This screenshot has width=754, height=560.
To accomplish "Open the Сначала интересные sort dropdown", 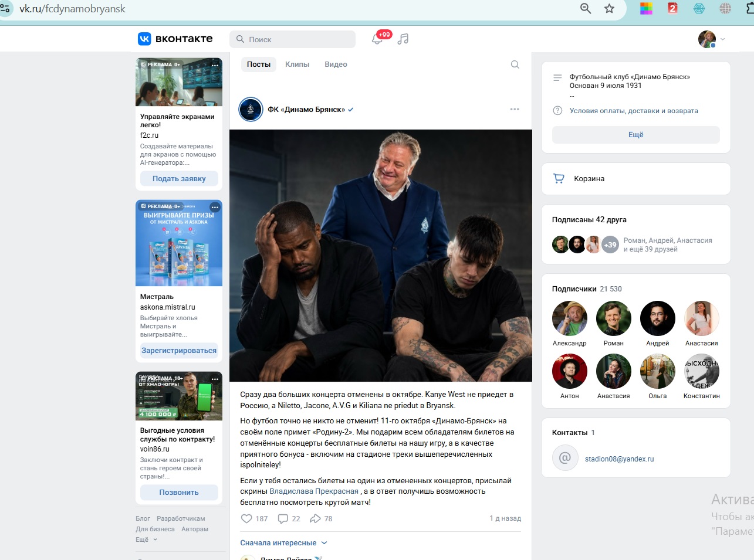I will 283,543.
